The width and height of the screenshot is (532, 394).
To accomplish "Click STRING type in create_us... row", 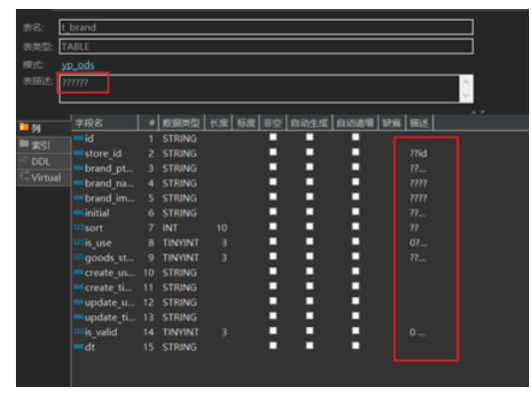I will point(180,272).
